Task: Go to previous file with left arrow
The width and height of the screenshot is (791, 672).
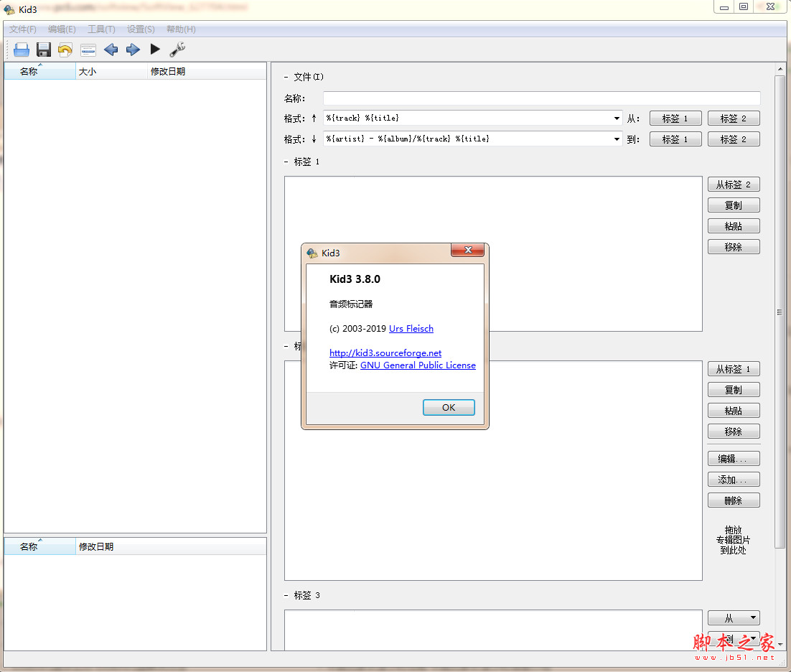Action: [x=111, y=50]
